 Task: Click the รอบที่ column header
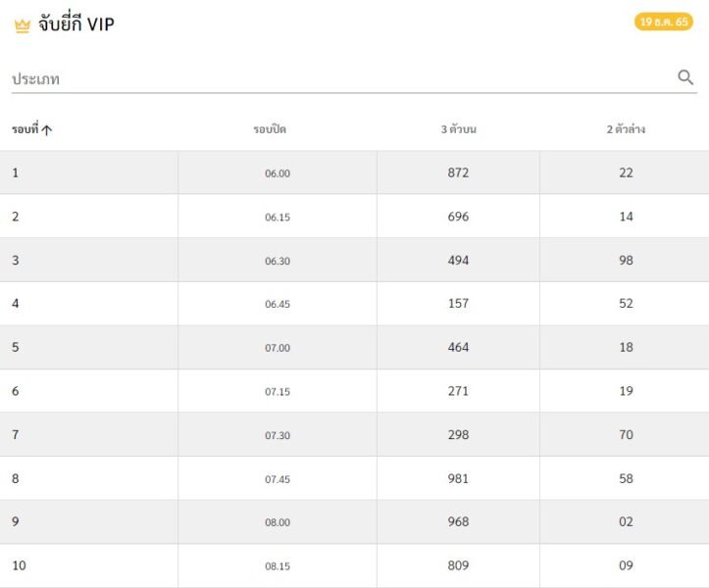tap(25, 129)
